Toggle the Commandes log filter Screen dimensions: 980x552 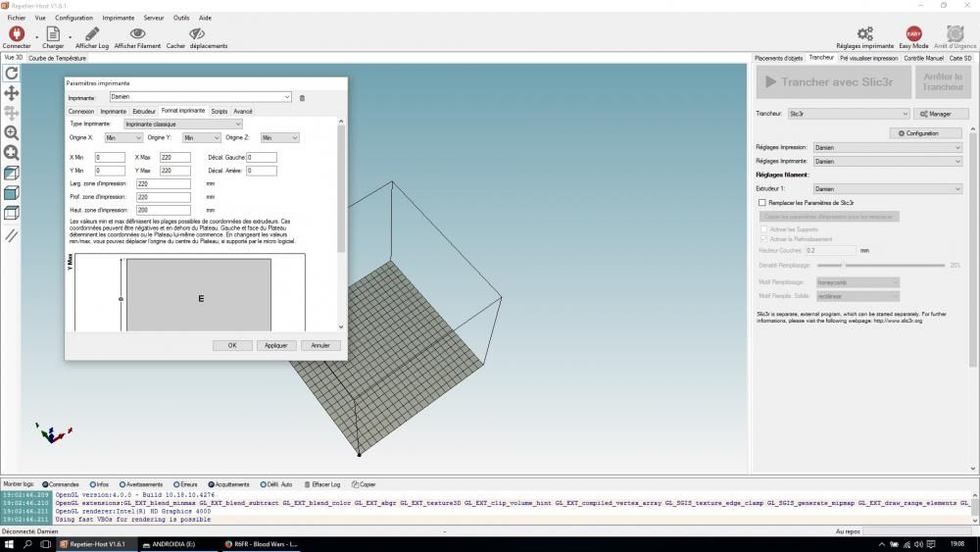pyautogui.click(x=46, y=484)
